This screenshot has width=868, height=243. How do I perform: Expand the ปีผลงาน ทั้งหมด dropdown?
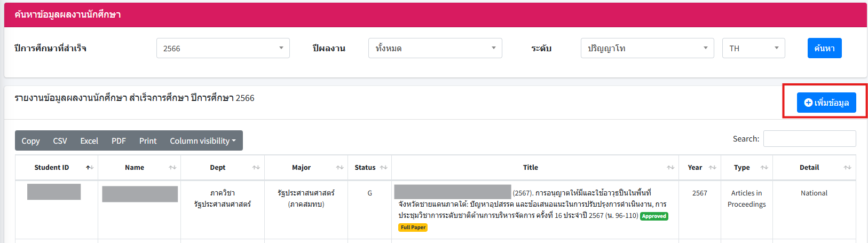(x=435, y=48)
